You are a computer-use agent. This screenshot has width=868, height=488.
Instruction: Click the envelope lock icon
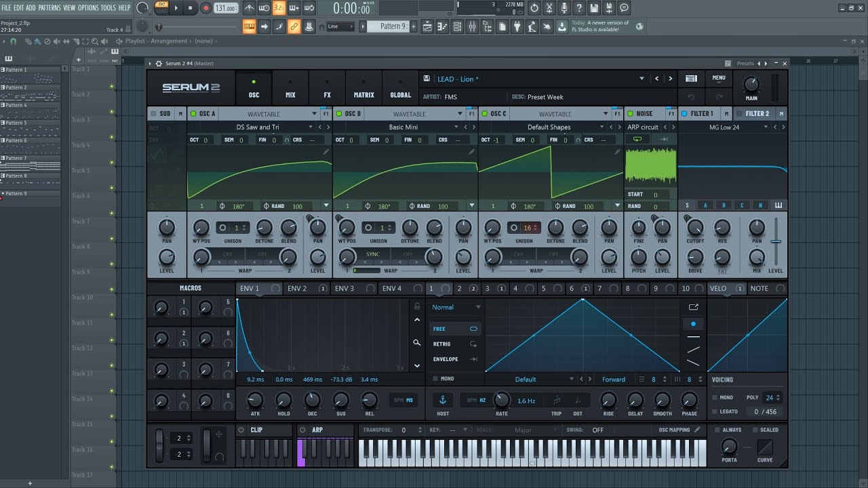pyautogui.click(x=416, y=306)
